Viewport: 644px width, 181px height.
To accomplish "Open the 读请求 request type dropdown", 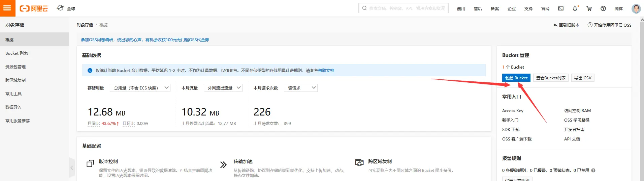I will tap(301, 88).
